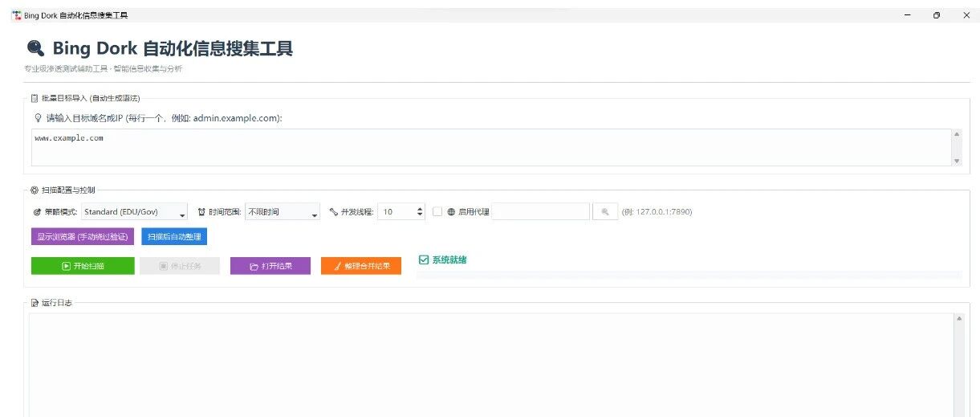Screen dimensions: 980x417
Task: Click the down arrow of target list scrollbar
Action: point(956,161)
